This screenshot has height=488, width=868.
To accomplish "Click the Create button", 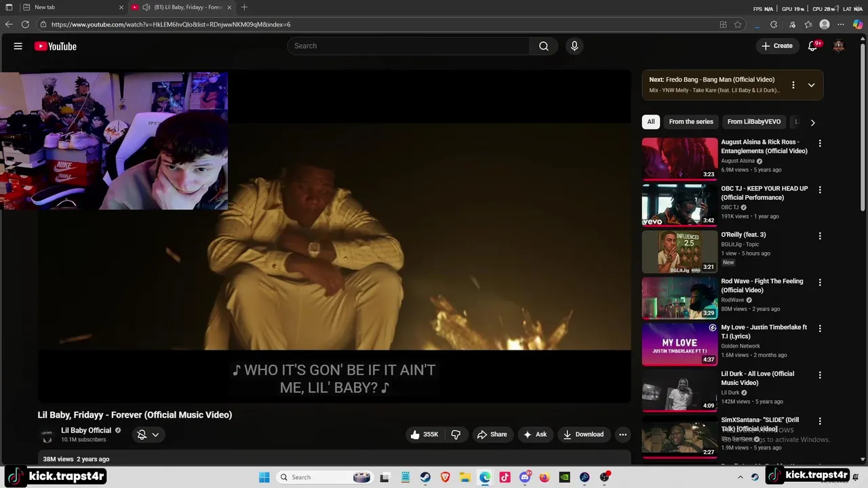I will [777, 46].
